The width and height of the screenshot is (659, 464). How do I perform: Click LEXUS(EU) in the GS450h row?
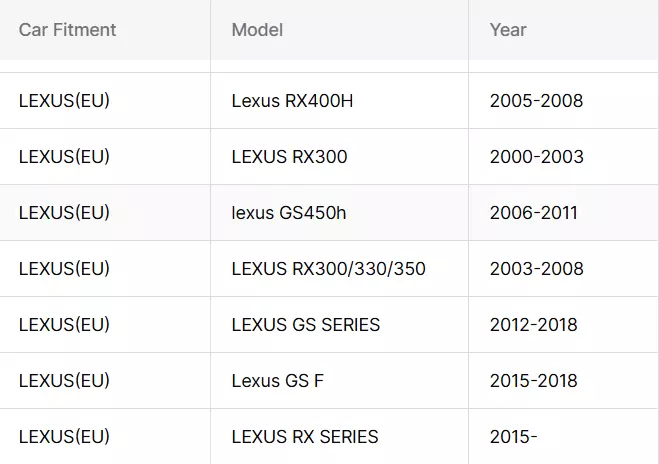pos(64,213)
